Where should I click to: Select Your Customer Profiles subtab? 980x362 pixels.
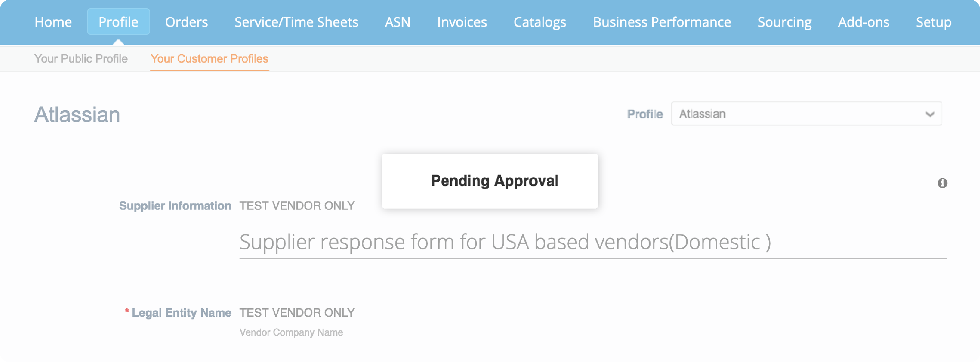(x=209, y=59)
